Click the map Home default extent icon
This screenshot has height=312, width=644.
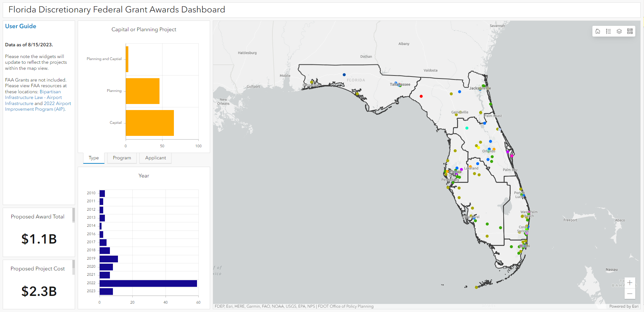click(598, 31)
